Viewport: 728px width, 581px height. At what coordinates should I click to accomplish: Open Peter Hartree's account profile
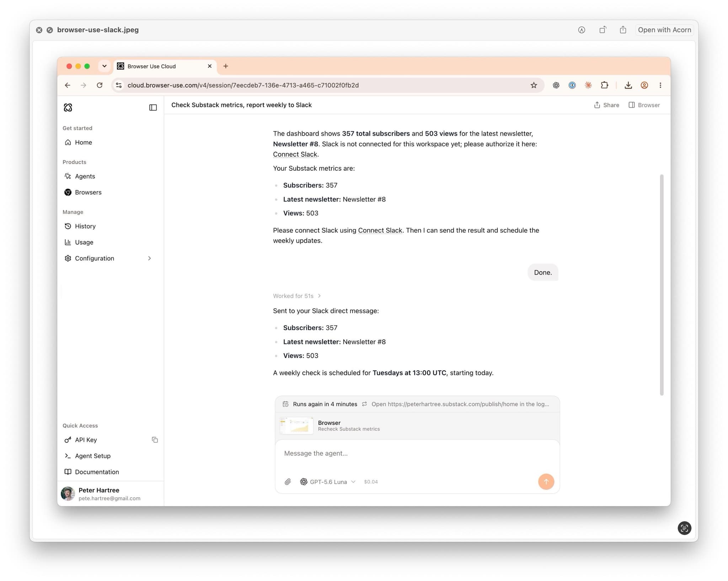(110, 494)
